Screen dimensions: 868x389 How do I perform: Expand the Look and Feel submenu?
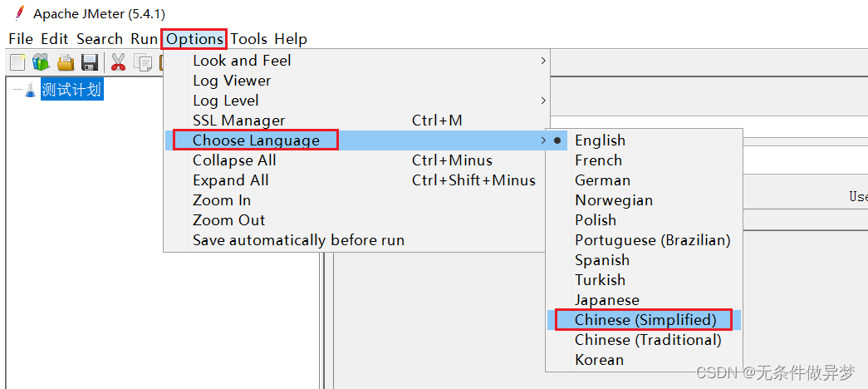click(x=357, y=61)
